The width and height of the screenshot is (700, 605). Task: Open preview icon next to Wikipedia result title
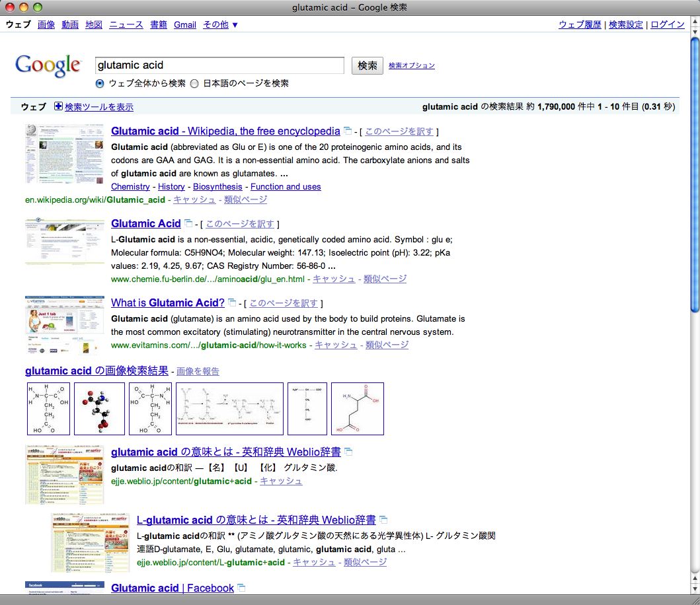tap(347, 131)
